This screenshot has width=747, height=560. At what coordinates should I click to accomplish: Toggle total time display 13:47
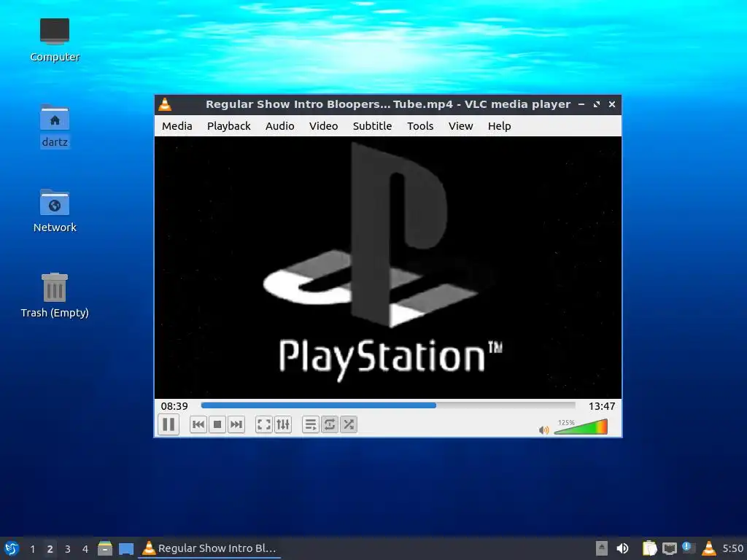click(x=602, y=406)
